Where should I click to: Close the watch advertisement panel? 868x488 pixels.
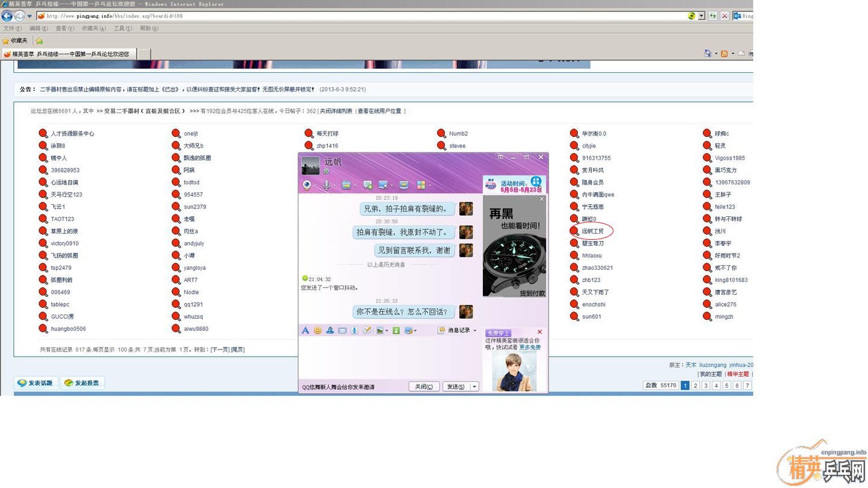tap(541, 199)
